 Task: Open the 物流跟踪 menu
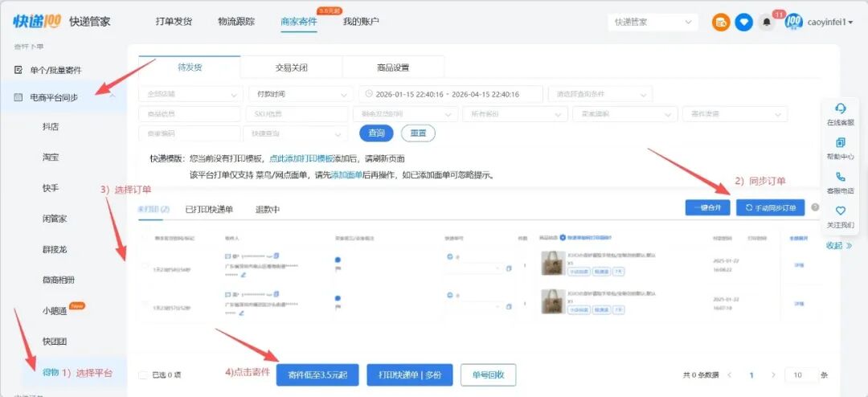236,22
